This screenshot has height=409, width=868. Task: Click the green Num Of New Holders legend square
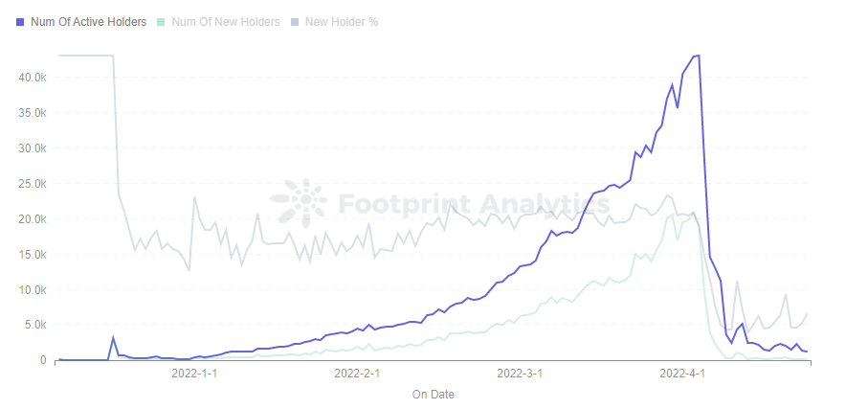pos(163,22)
